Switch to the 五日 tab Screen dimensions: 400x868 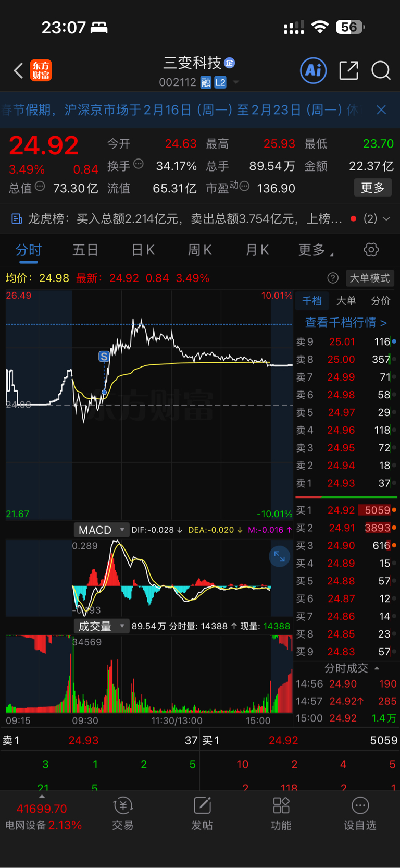pyautogui.click(x=85, y=250)
